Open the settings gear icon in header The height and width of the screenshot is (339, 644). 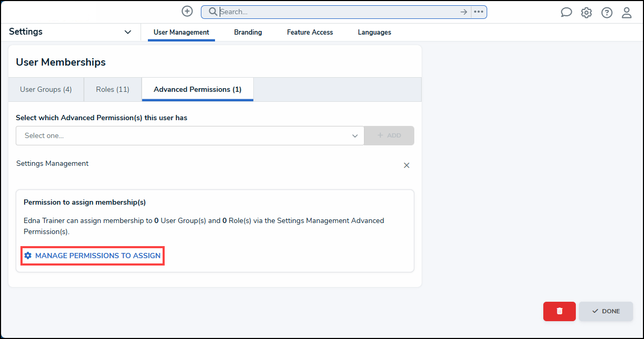click(586, 13)
